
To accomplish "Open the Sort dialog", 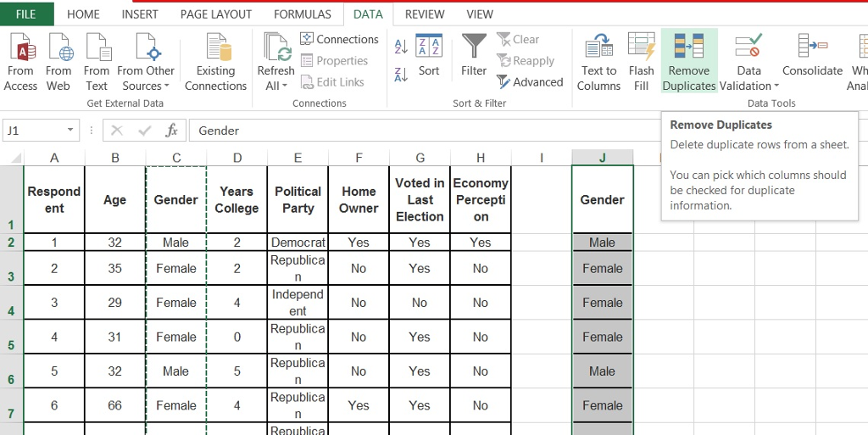I will pos(429,55).
